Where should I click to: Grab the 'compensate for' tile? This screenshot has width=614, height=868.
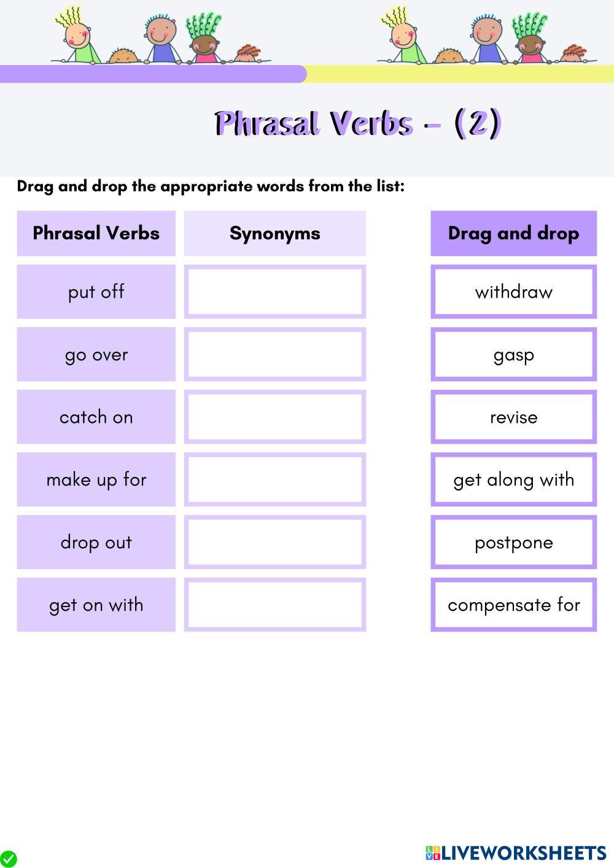[x=513, y=605]
